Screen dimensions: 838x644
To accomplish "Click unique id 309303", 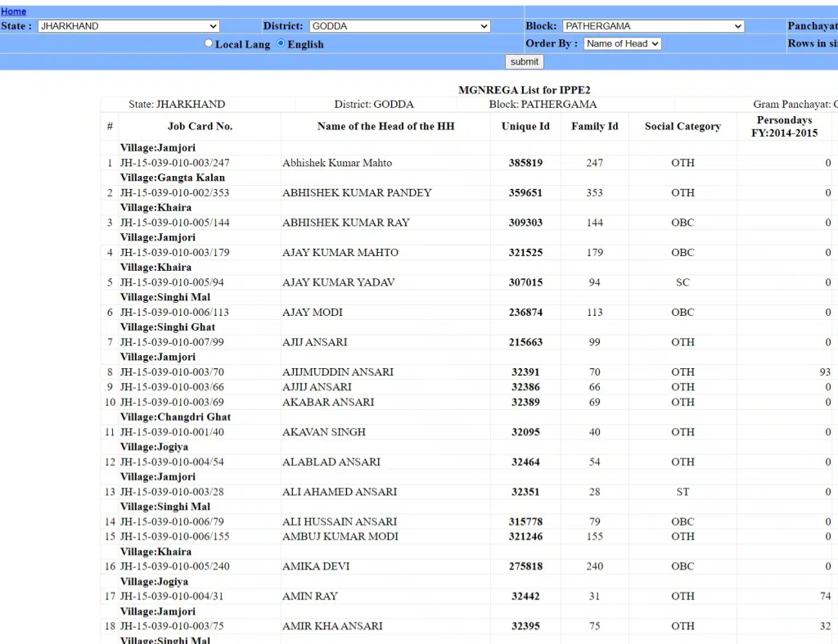I will (x=525, y=223).
